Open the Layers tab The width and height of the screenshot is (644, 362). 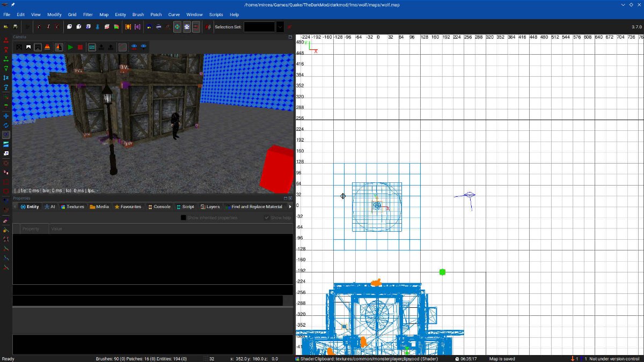coord(210,206)
